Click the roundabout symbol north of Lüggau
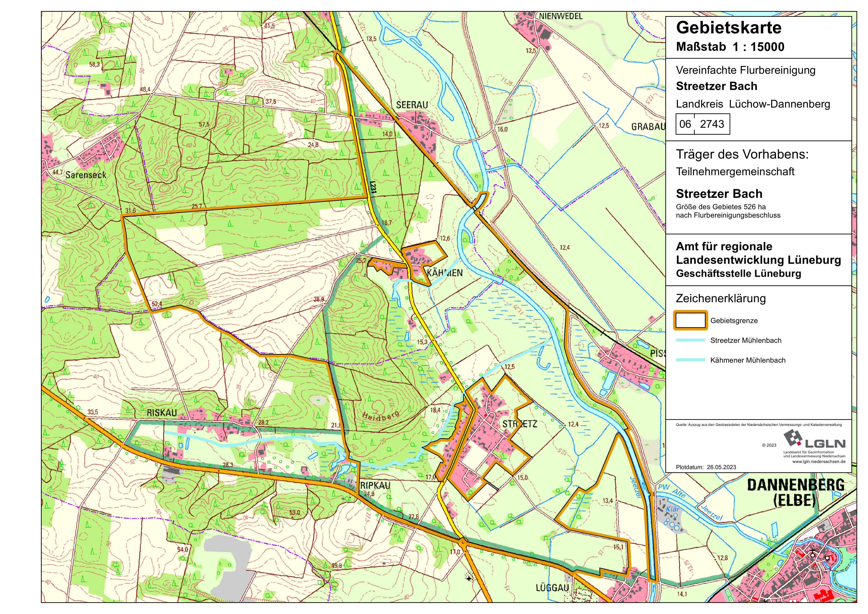The width and height of the screenshot is (868, 614). 463,542
